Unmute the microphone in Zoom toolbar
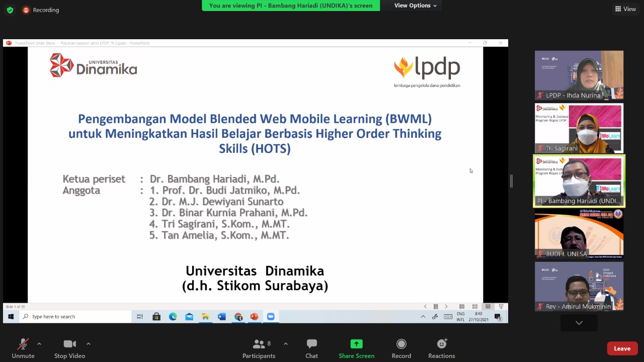Screen dimensions: 644x362 click(23, 348)
